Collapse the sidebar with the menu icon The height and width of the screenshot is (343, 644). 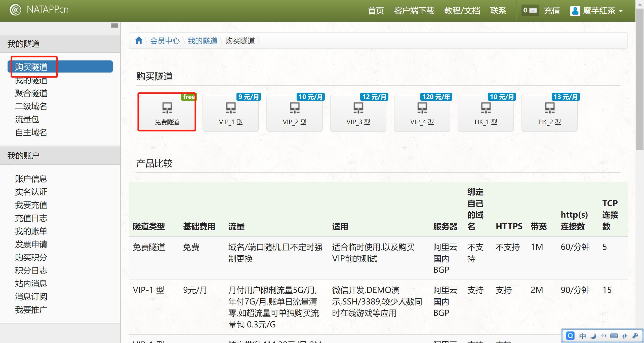(x=115, y=25)
